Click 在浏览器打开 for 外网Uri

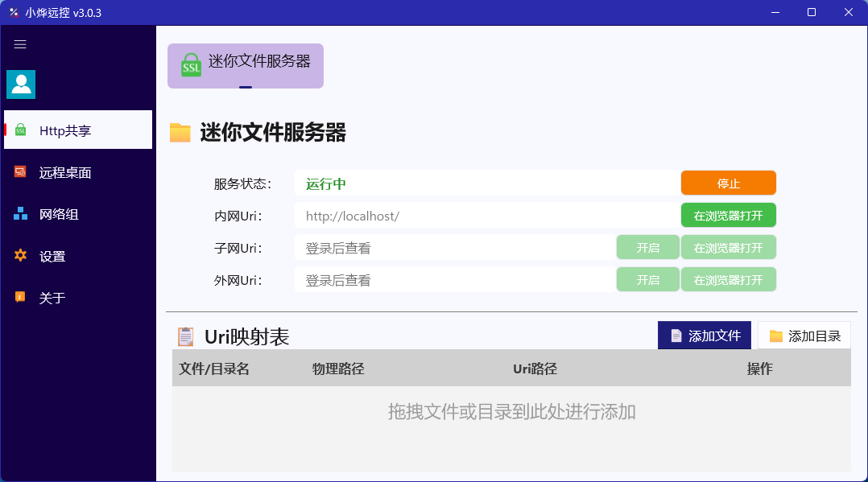point(729,279)
